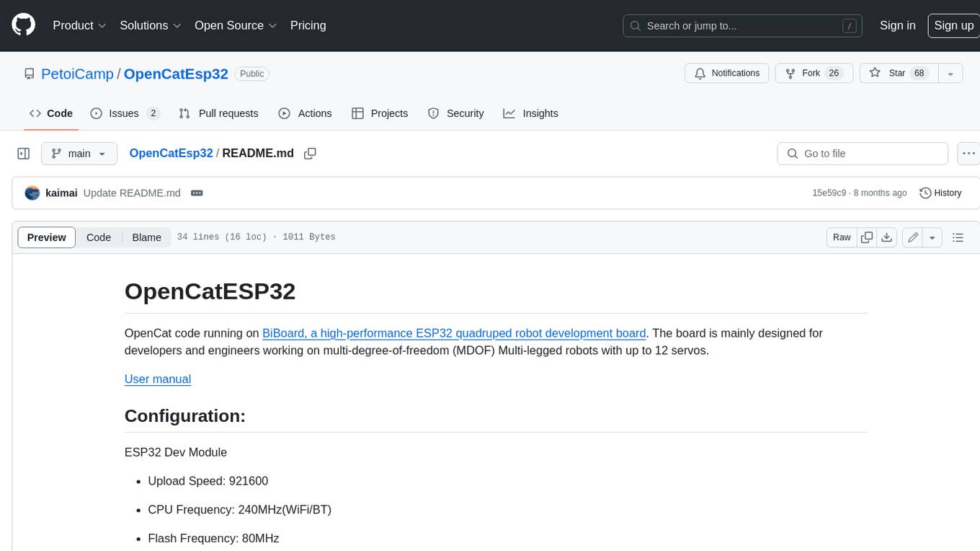Viewport: 980px width, 551px height.
Task: Focus the Search or jump to field
Action: (744, 26)
